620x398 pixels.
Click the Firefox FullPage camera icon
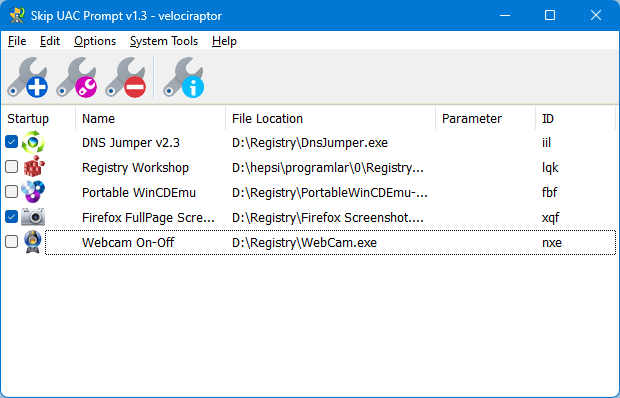tap(33, 217)
